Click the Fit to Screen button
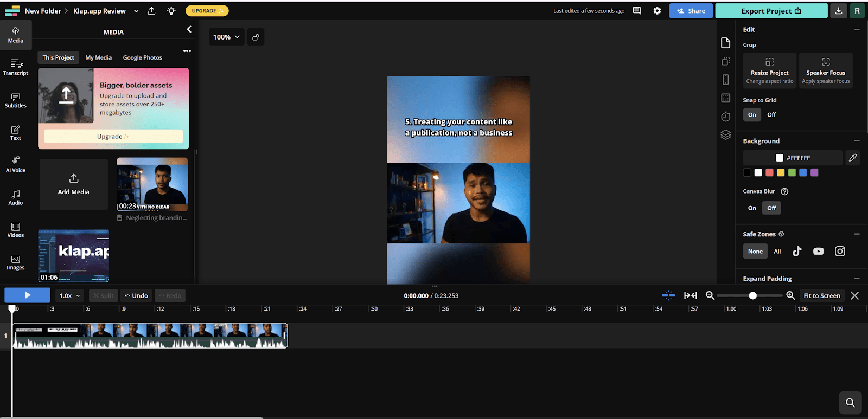Image resolution: width=868 pixels, height=419 pixels. (x=821, y=295)
